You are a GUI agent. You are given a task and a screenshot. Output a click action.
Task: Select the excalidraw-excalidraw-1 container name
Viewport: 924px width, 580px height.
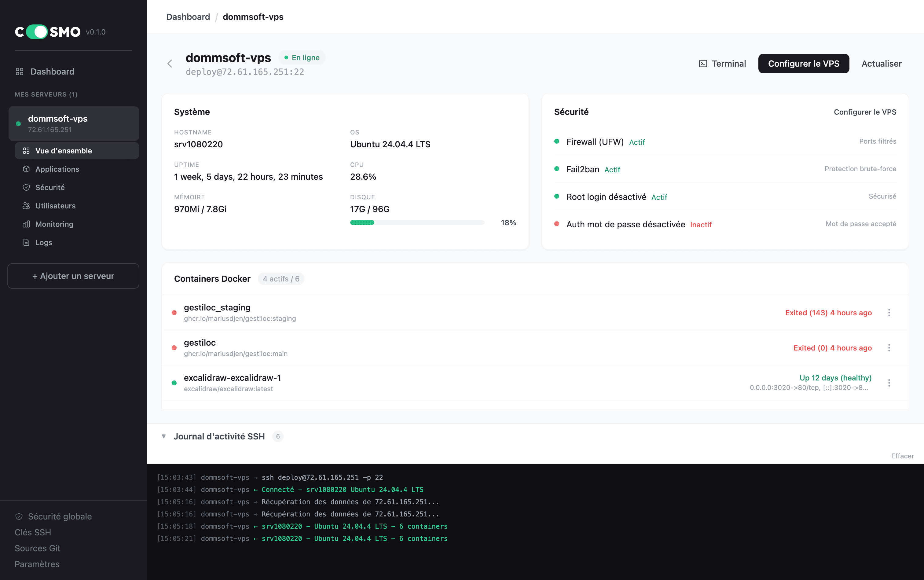pyautogui.click(x=233, y=378)
